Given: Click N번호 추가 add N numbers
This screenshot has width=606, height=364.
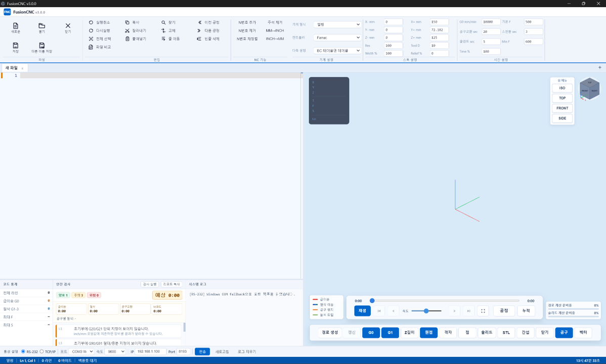Looking at the screenshot, I should pyautogui.click(x=247, y=22).
